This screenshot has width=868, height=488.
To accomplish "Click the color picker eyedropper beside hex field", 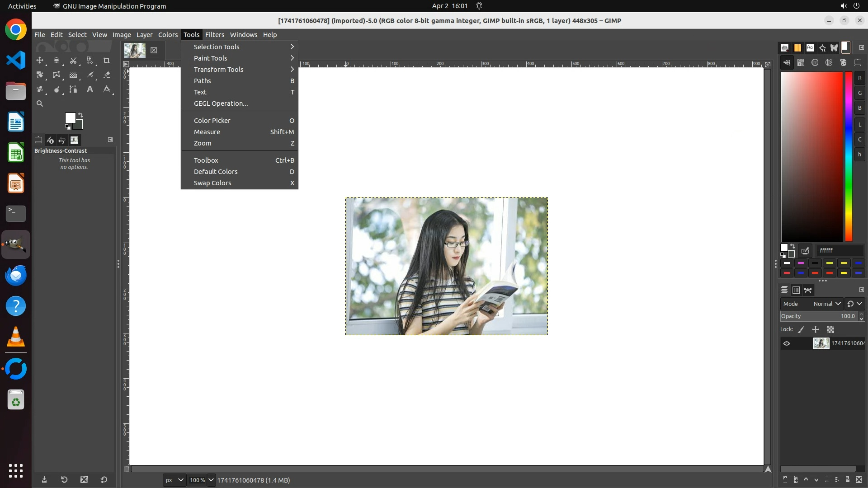I will pos(805,250).
